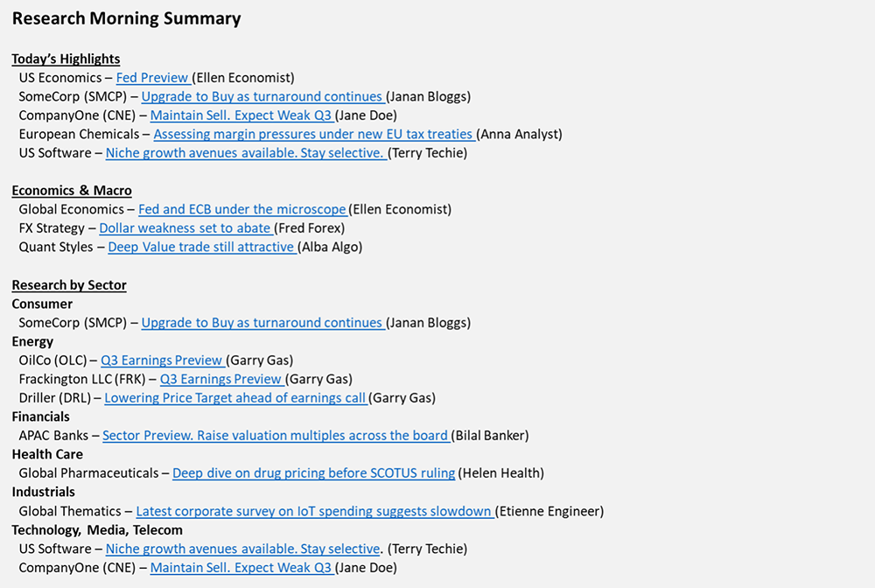875x588 pixels.
Task: Click the Economics & Macro heading
Action: (72, 191)
